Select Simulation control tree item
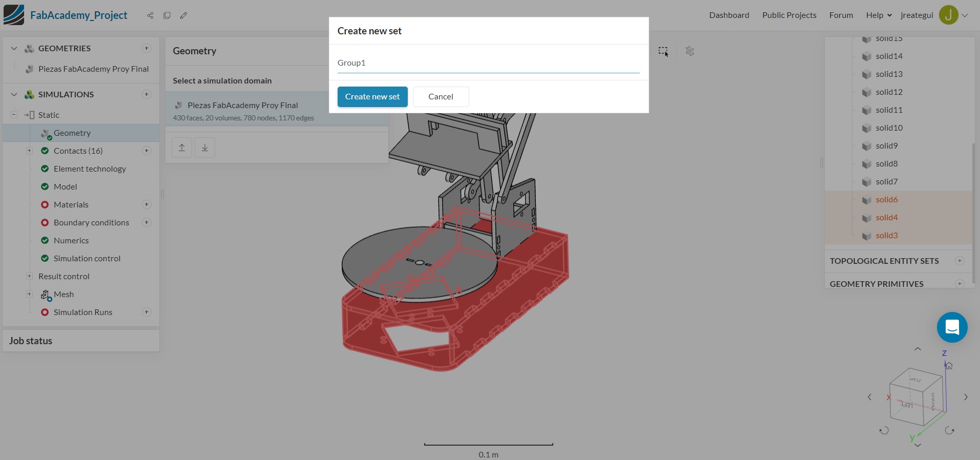This screenshot has height=460, width=980. point(87,258)
